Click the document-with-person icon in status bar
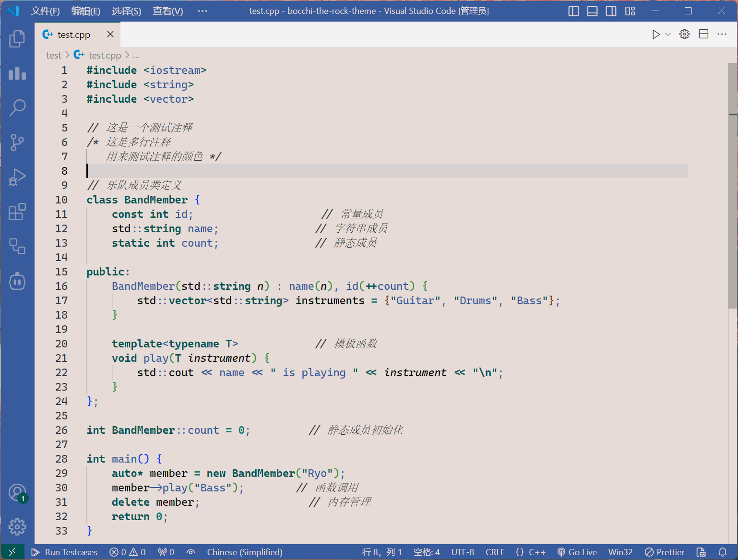Viewport: 738px width, 560px height. pyautogui.click(x=701, y=552)
